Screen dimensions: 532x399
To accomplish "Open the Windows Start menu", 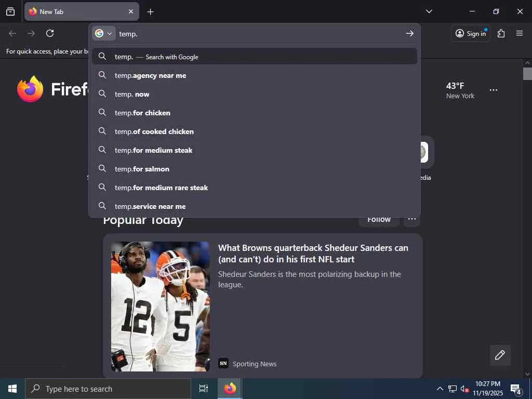I will pos(12,389).
